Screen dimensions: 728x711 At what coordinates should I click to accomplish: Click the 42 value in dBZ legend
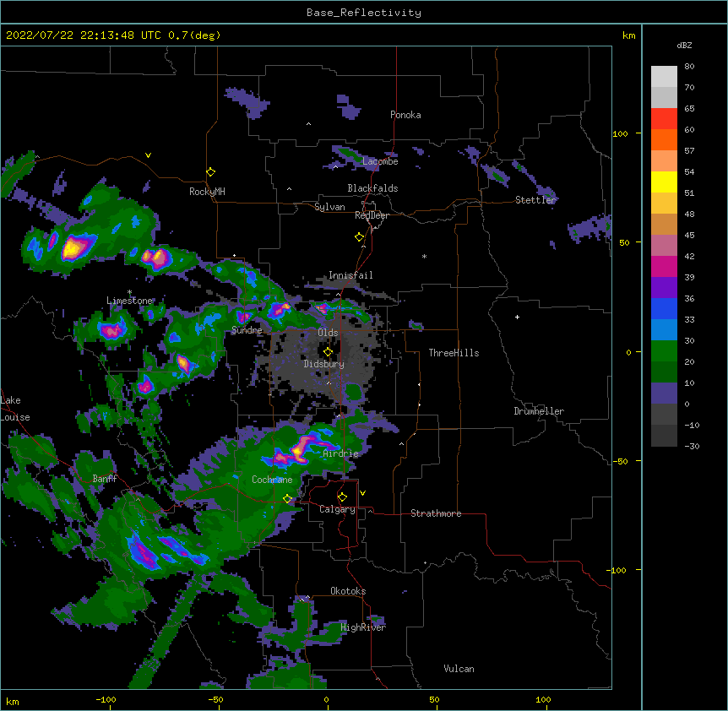(689, 256)
